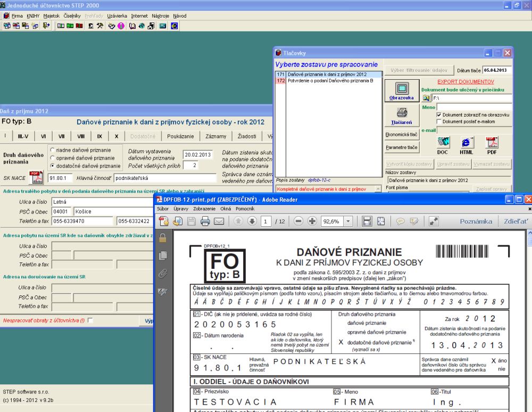
Task: Open signatures panel in Reader sidebar
Action: (163, 291)
